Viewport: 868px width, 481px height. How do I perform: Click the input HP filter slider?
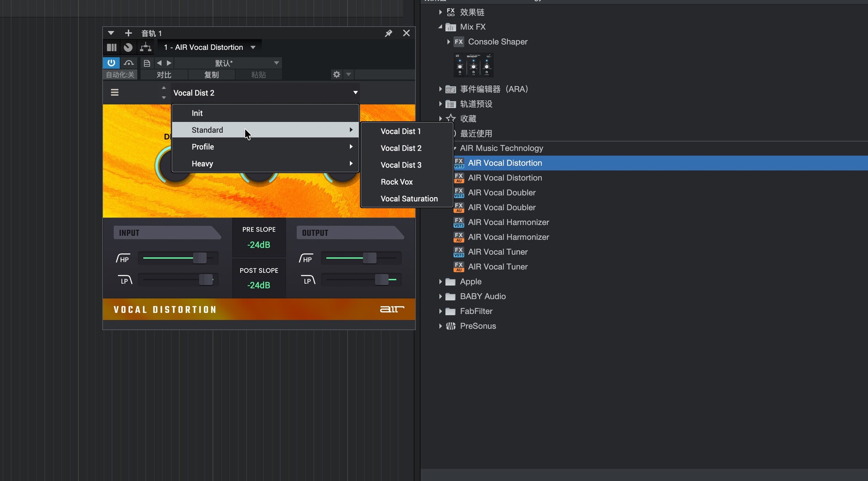pos(200,258)
